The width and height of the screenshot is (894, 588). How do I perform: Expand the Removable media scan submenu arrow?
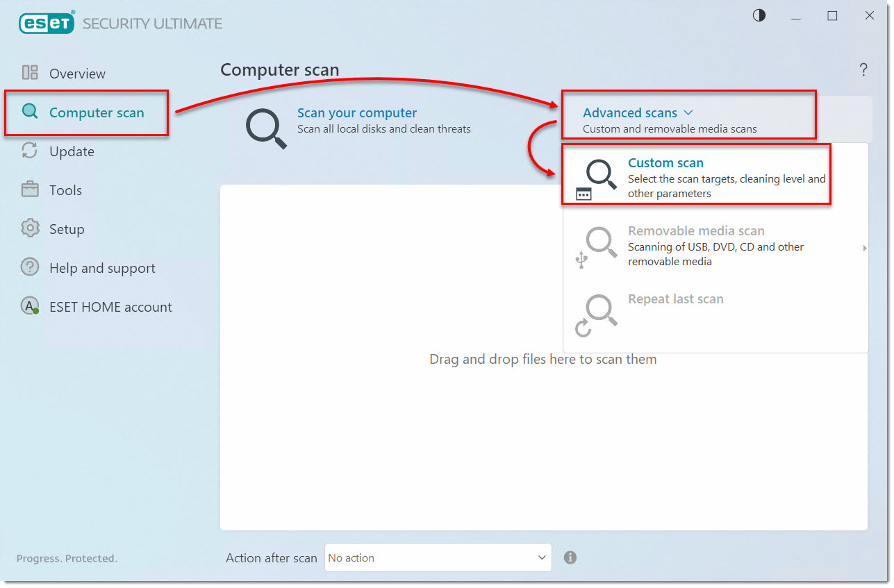pos(865,248)
